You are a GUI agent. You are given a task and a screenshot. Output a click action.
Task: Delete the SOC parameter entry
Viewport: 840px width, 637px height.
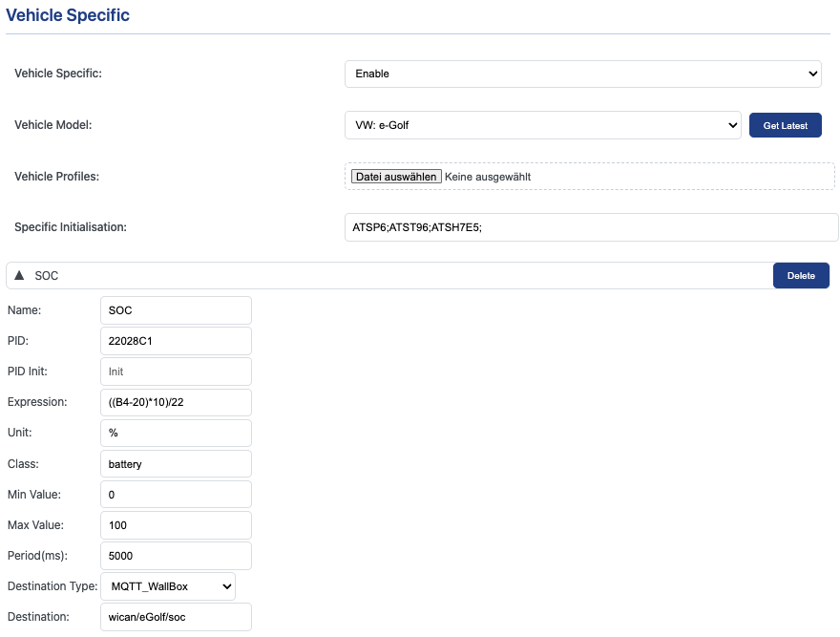800,276
